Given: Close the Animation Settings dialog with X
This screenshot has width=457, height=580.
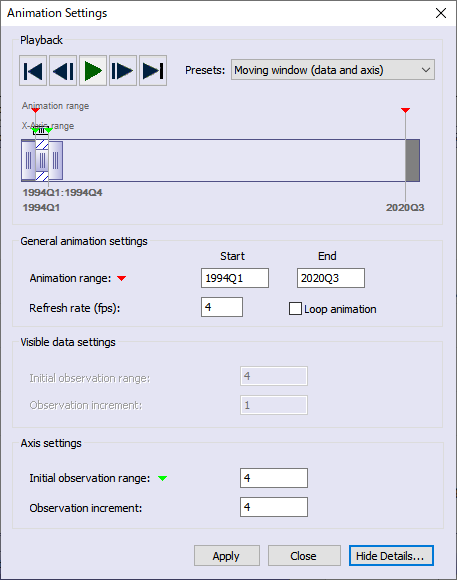Looking at the screenshot, I should 441,13.
